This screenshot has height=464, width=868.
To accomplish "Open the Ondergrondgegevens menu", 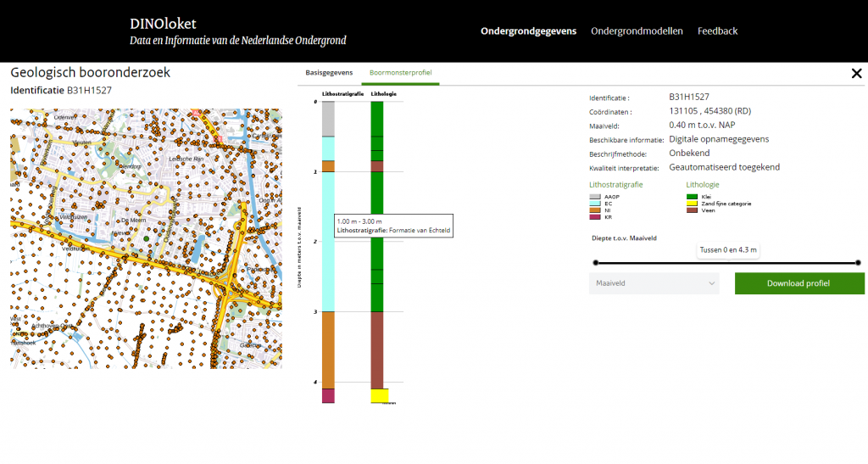I will pos(528,31).
